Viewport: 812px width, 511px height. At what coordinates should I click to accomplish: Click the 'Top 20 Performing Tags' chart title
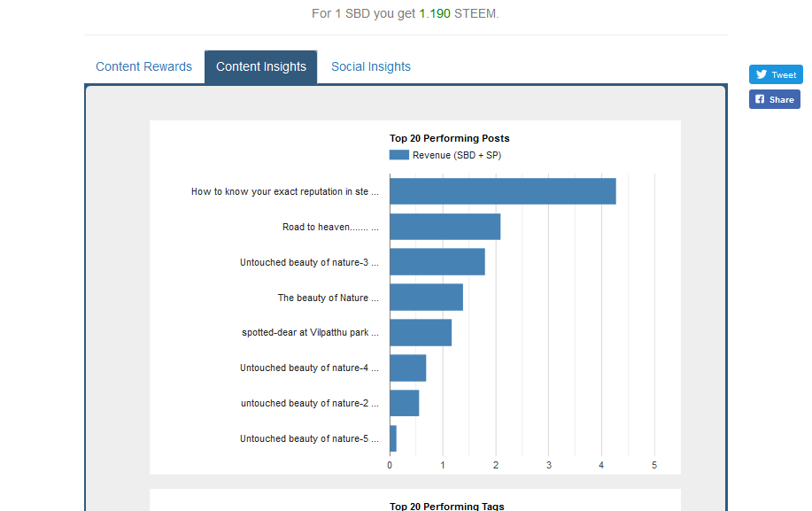click(x=447, y=506)
